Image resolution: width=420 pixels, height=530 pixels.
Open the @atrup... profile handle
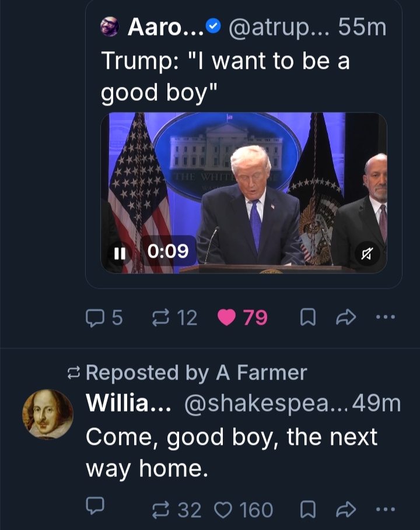point(277,27)
